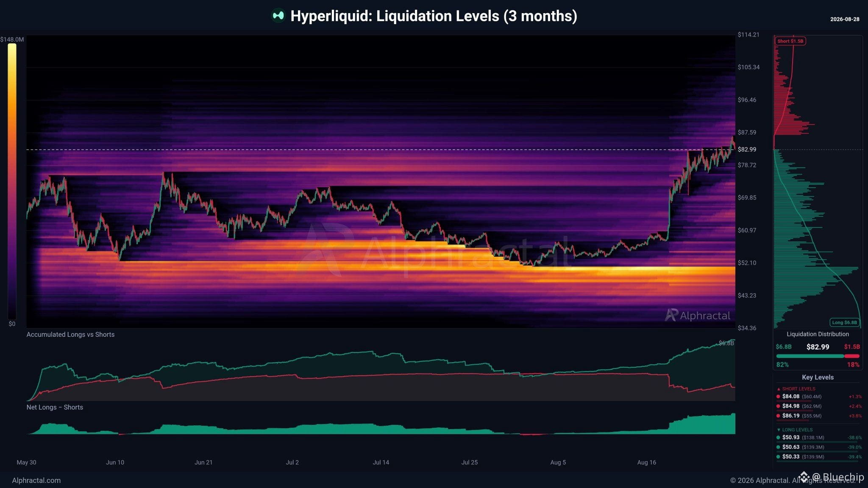Screen dimensions: 868x488
Task: Click the green triangle before LONG LEVELS
Action: [x=779, y=430]
